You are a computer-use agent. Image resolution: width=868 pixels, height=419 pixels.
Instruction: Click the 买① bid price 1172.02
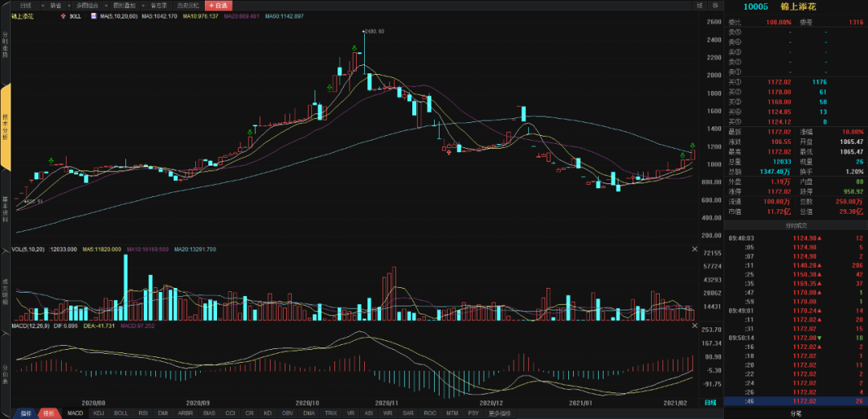(x=780, y=81)
